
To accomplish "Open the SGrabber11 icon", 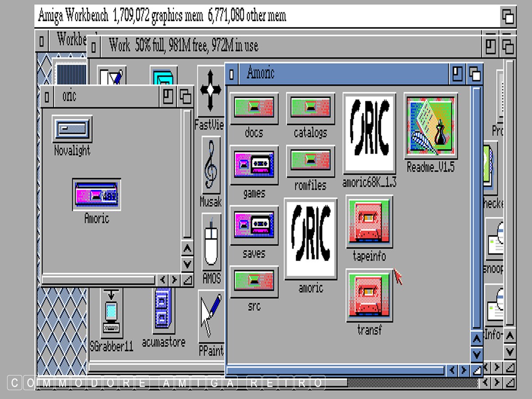I will point(111,313).
